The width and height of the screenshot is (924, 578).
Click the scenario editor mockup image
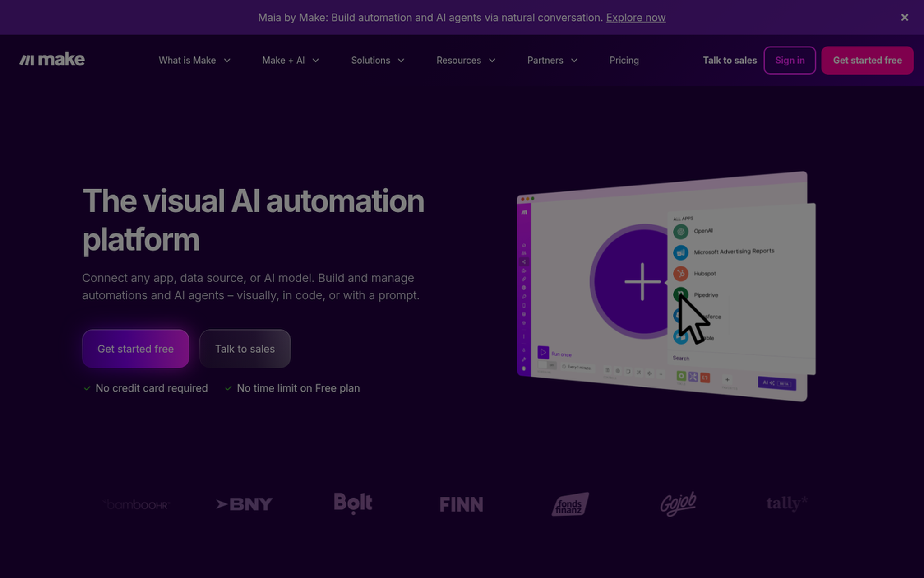(x=666, y=286)
